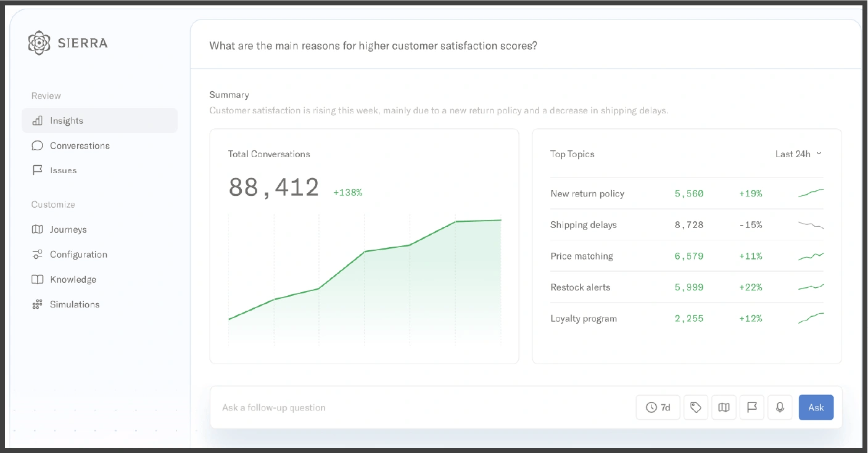The image size is (868, 453).
Task: Open the Last 24h dropdown
Action: click(x=798, y=153)
